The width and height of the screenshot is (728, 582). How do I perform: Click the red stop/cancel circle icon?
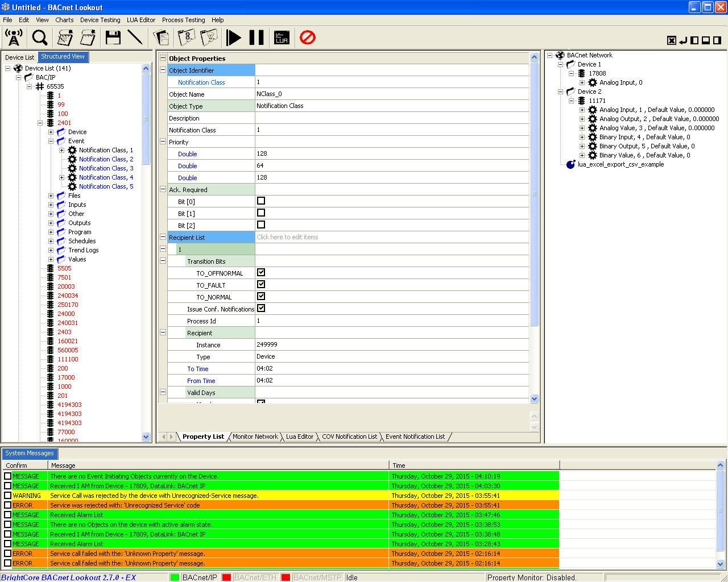(308, 38)
